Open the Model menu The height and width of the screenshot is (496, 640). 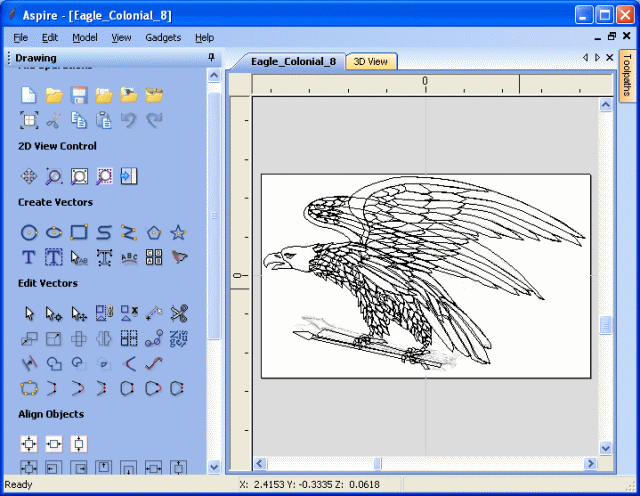[x=85, y=38]
